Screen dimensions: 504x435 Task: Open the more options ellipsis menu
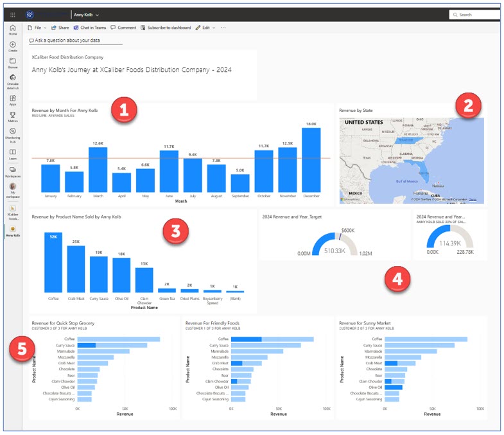click(x=223, y=28)
